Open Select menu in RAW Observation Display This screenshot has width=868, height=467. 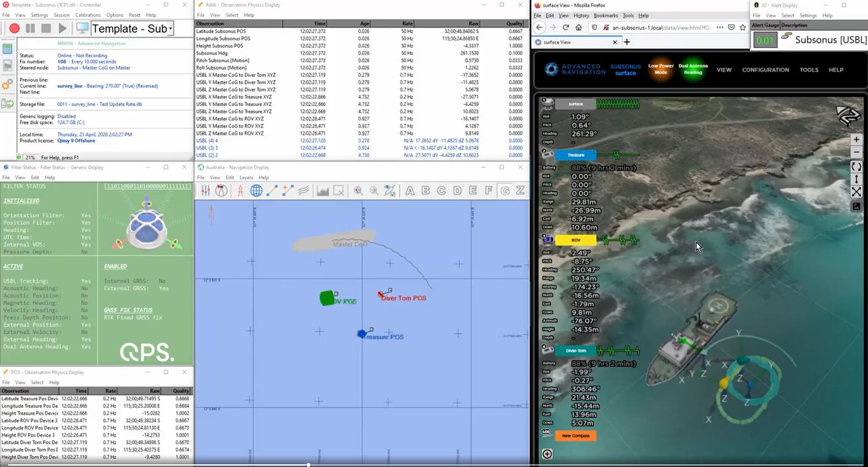coord(232,15)
